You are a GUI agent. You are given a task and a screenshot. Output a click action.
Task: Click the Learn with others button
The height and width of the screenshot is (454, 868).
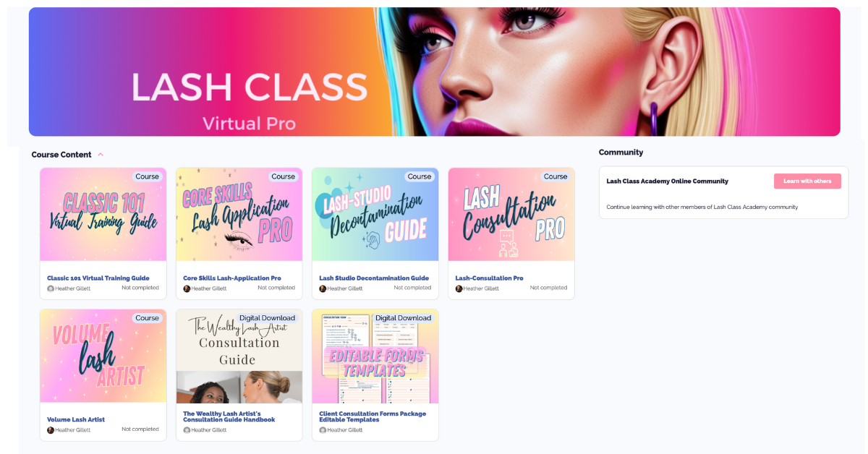click(807, 181)
